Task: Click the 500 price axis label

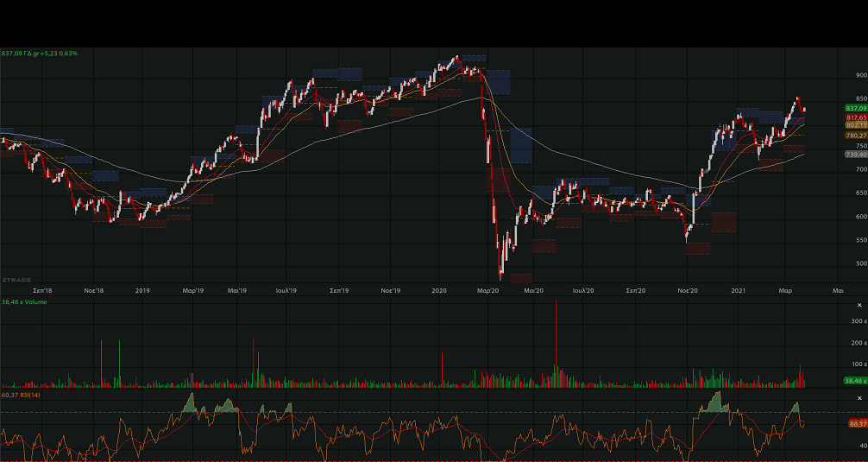Action: (x=861, y=263)
